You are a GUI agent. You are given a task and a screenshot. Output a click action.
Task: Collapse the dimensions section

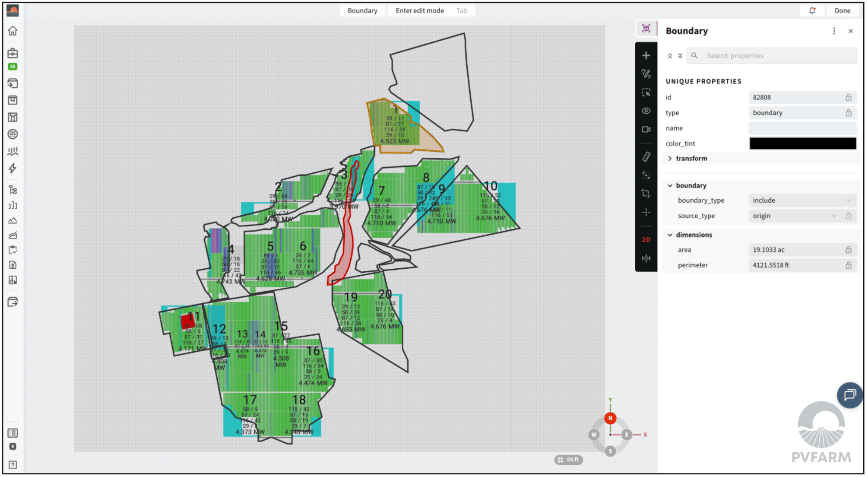pos(670,235)
